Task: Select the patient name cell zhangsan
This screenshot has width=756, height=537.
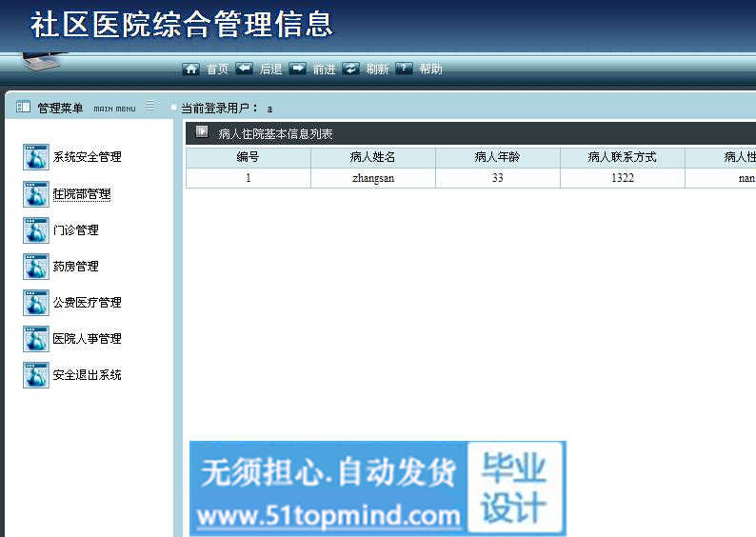Action: [373, 178]
